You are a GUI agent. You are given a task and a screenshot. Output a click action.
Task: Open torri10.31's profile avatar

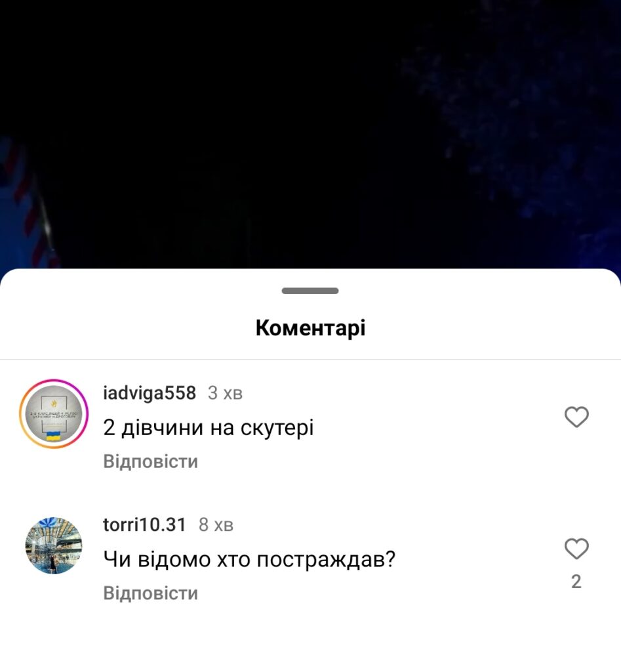[x=54, y=545]
